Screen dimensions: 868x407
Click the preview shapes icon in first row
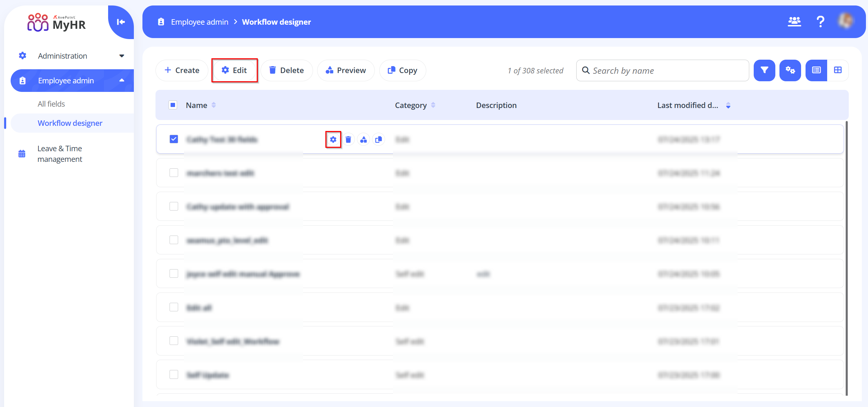pos(363,140)
